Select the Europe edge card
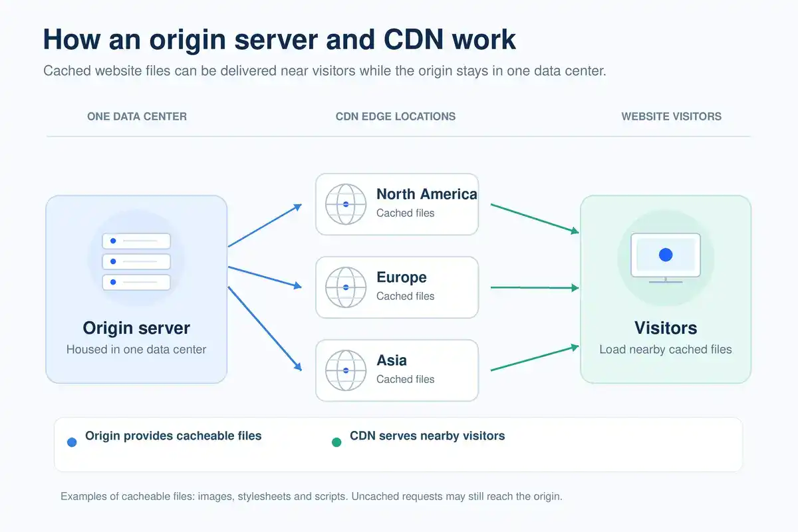798x532 pixels. pos(397,287)
